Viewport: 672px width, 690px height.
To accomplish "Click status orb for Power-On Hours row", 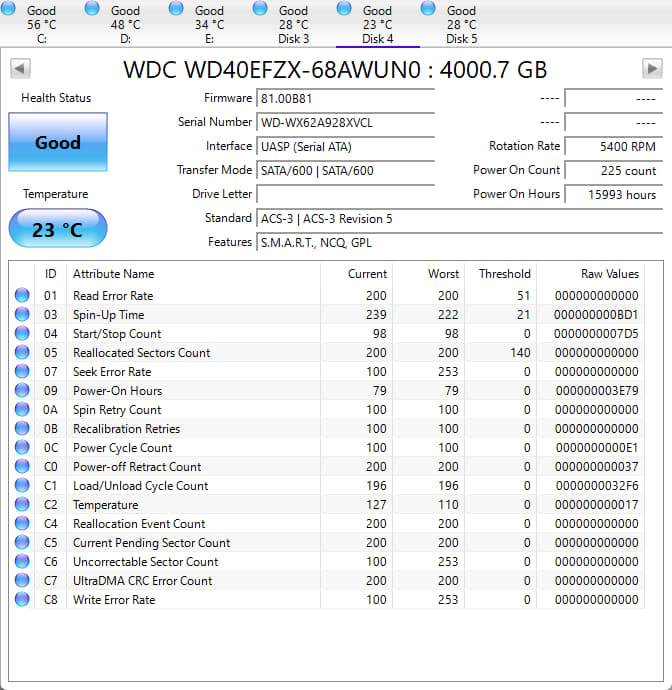I will point(22,390).
